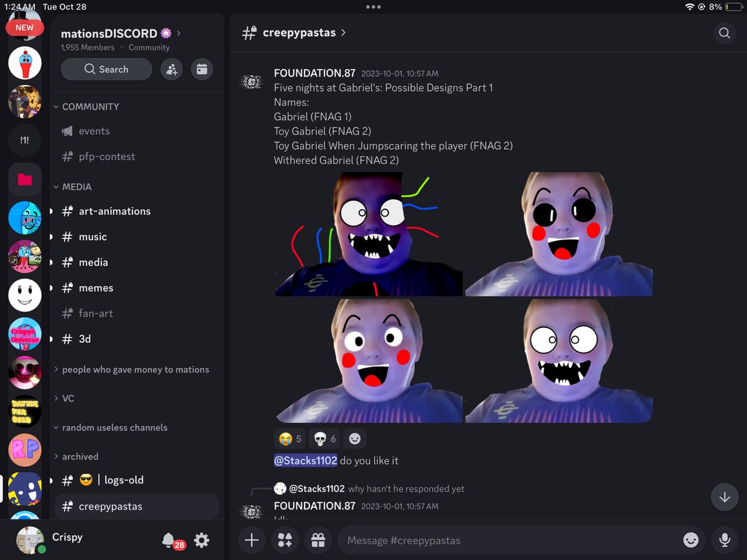Open Crispy user avatar in bottom panel
The width and height of the screenshot is (747, 560).
click(x=31, y=539)
